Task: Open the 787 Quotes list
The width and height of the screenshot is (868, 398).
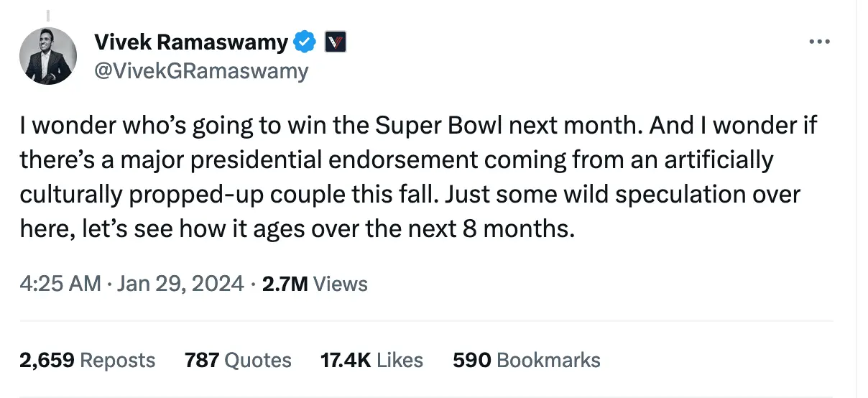Action: 238,360
